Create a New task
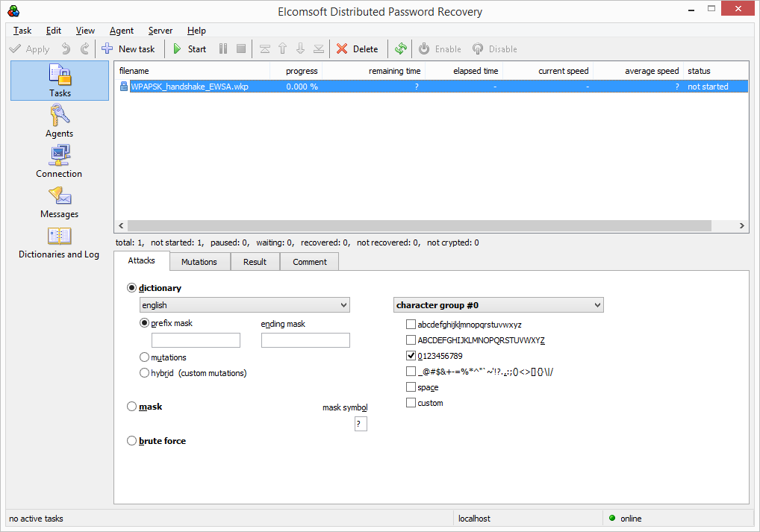This screenshot has width=760, height=532. tap(129, 48)
